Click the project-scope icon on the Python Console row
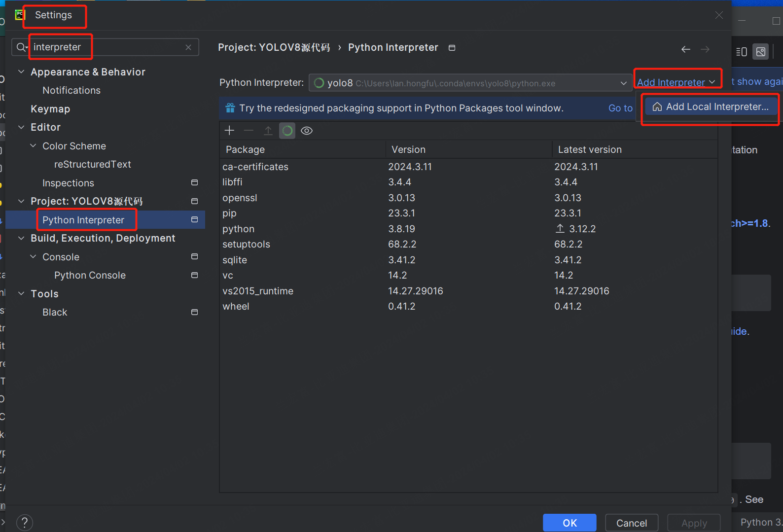Viewport: 783px width, 532px height. 194,275
